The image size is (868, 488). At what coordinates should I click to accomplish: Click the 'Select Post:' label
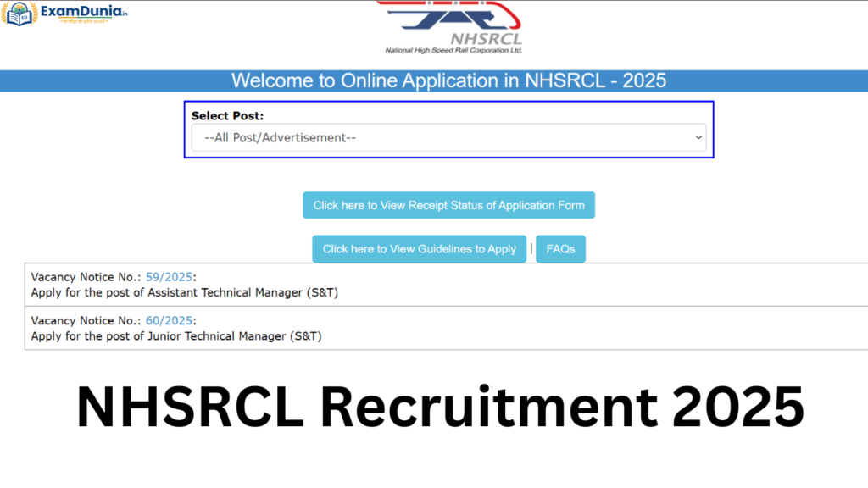coord(227,115)
